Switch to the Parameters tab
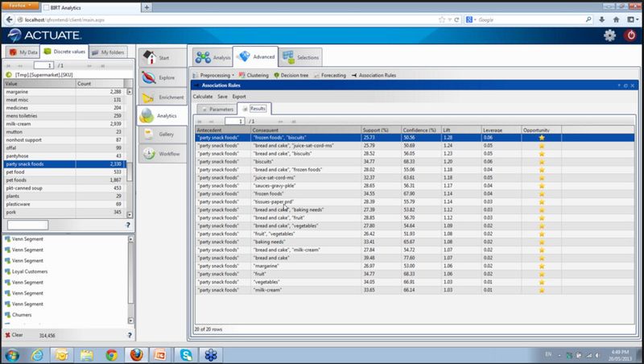The width and height of the screenshot is (644, 364). pos(217,110)
